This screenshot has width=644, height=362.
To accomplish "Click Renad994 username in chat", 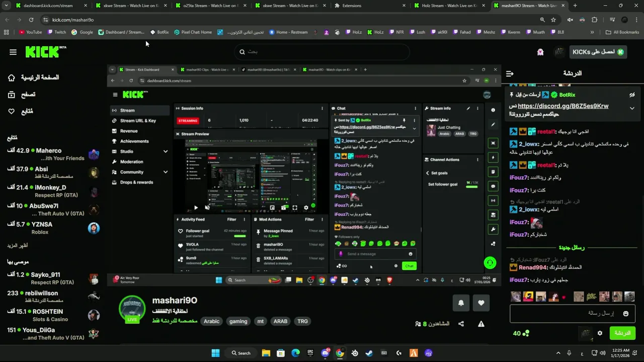I will 533,267.
